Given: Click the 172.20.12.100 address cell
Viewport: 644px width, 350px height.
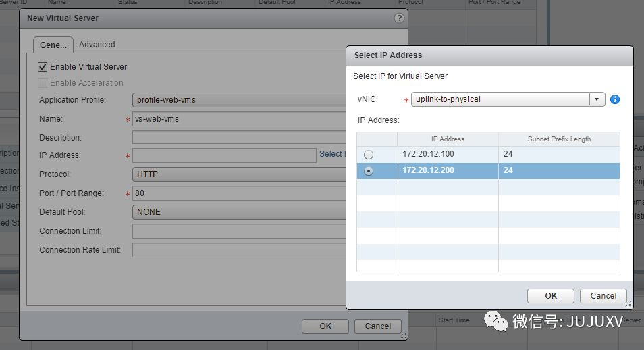Looking at the screenshot, I should pos(448,154).
